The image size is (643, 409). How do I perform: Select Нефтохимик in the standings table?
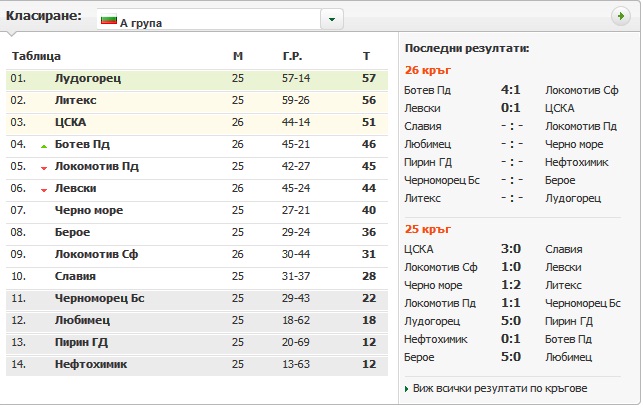point(91,364)
